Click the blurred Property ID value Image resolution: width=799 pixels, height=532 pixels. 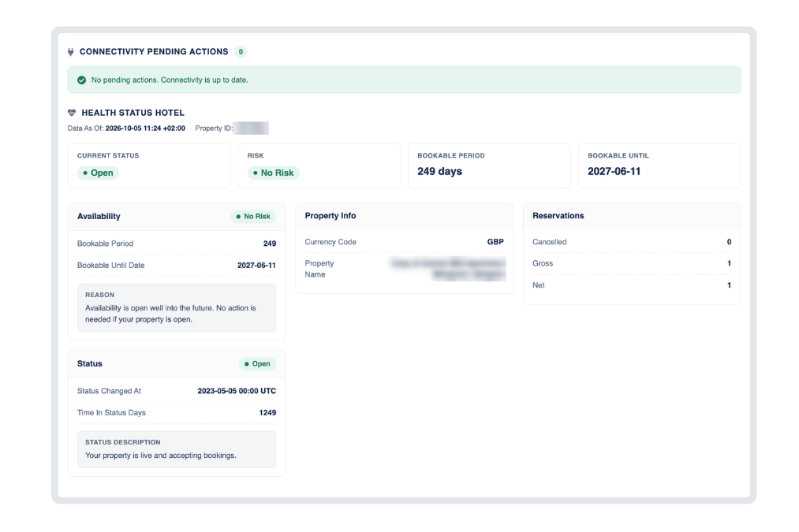[252, 128]
